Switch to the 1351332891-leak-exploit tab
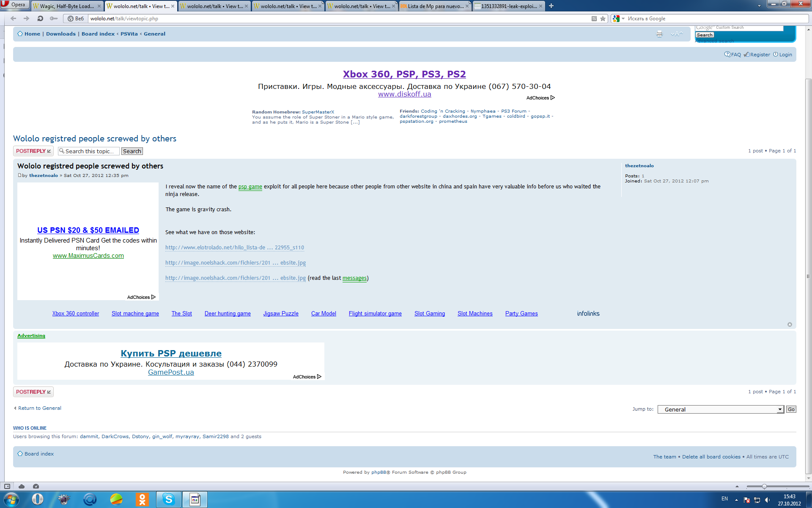Screen dimensions: 812x508 (508, 6)
